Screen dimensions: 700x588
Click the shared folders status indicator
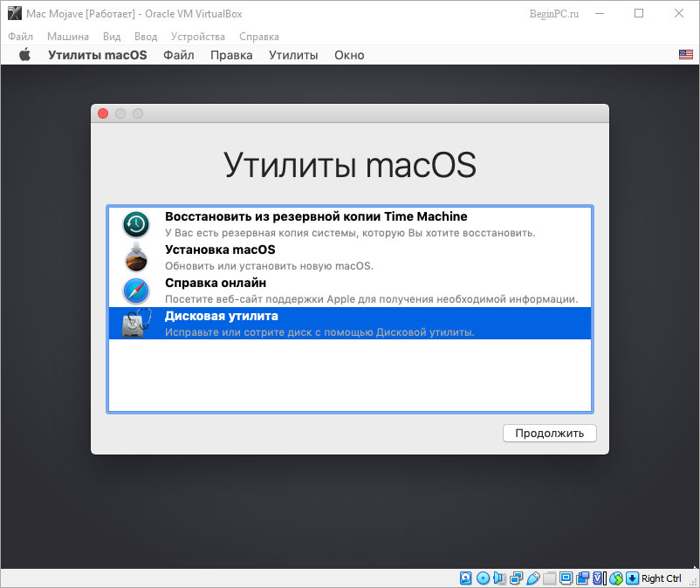pos(549,578)
